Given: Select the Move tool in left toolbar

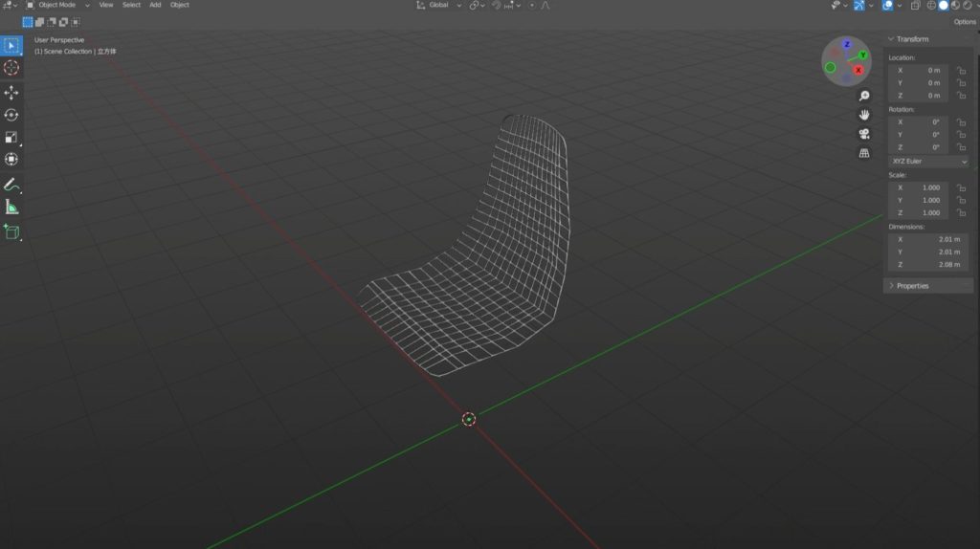Looking at the screenshot, I should [x=11, y=92].
